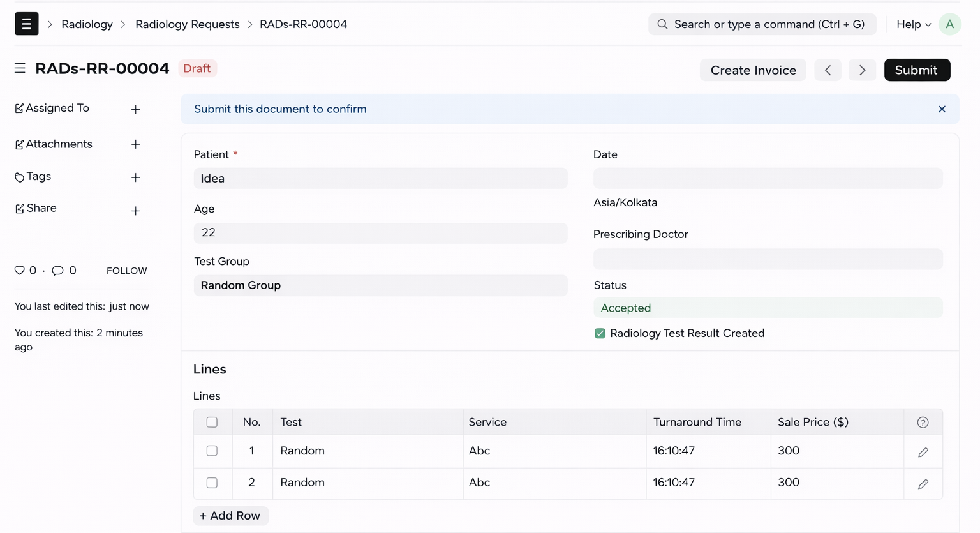980x533 pixels.
Task: Click Turnaround Time 16:10:47 in row 1
Action: tap(708, 451)
